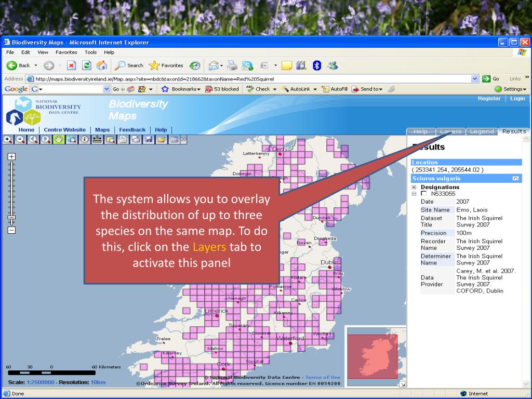Screen dimensions: 532x399
Task: Open the Centre Website link
Action: click(x=64, y=129)
